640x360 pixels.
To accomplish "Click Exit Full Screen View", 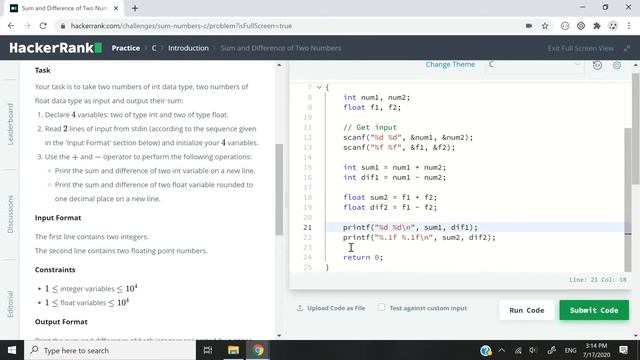I will (580, 48).
